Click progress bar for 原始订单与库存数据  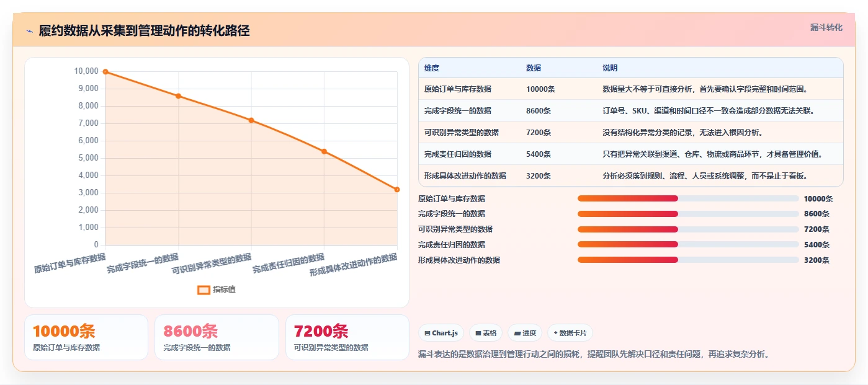(x=688, y=198)
